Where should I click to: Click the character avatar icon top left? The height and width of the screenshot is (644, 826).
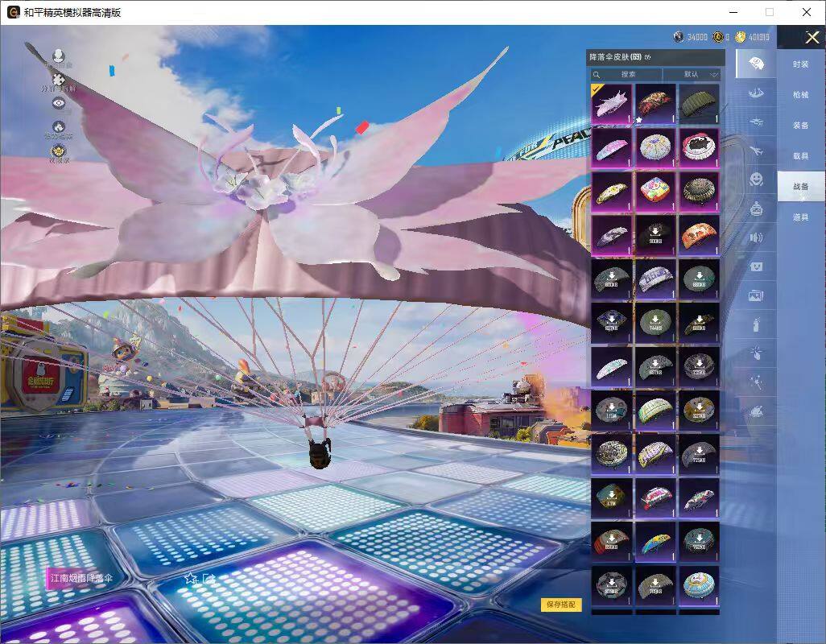(59, 56)
